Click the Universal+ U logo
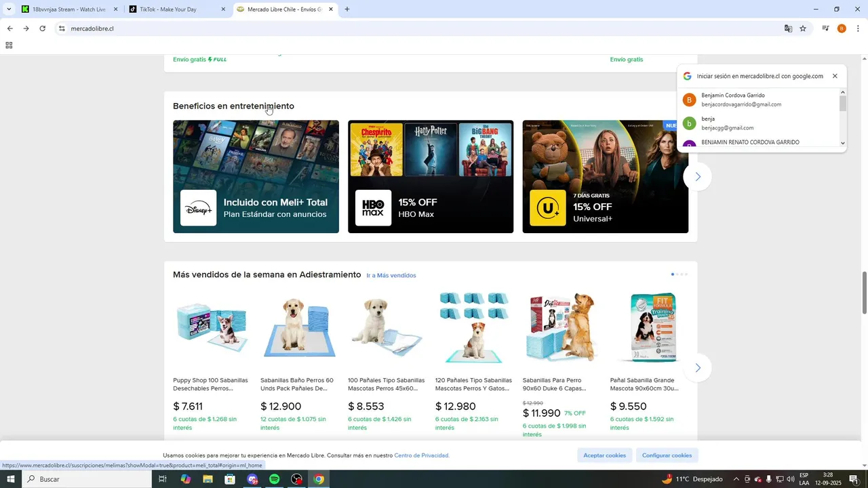This screenshot has height=488, width=868. pyautogui.click(x=547, y=208)
